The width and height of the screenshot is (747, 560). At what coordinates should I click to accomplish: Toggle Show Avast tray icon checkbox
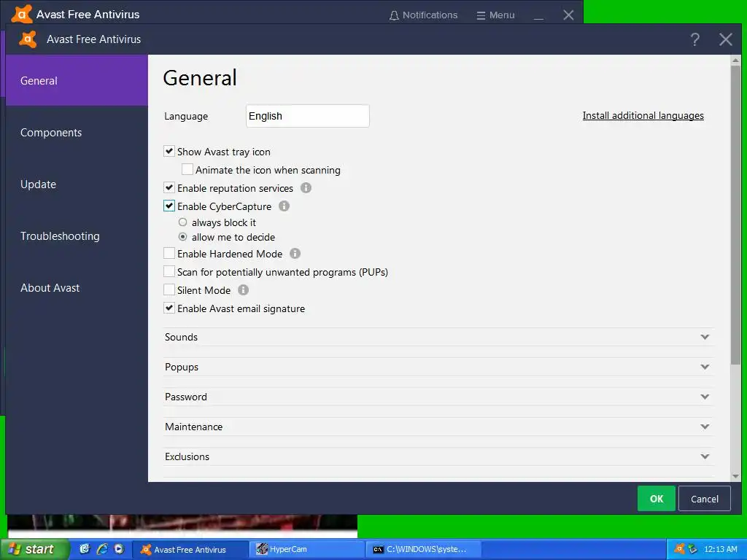(169, 152)
